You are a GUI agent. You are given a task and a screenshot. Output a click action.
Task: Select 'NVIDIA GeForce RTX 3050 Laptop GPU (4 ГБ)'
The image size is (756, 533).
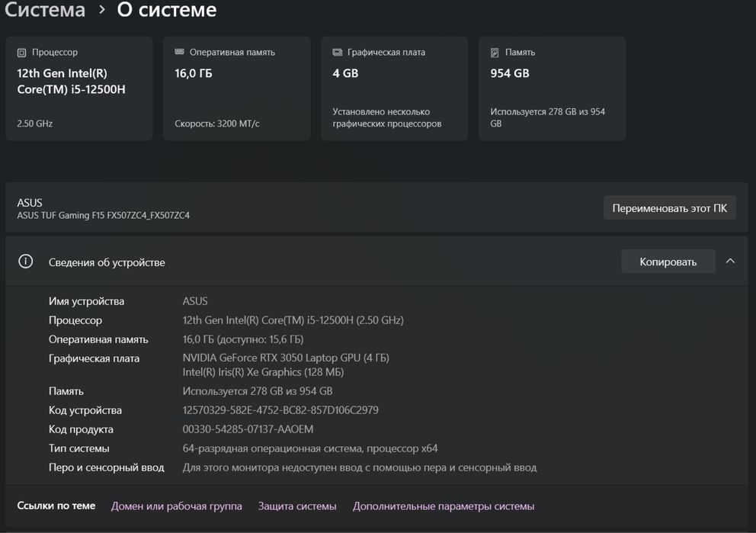pos(286,358)
